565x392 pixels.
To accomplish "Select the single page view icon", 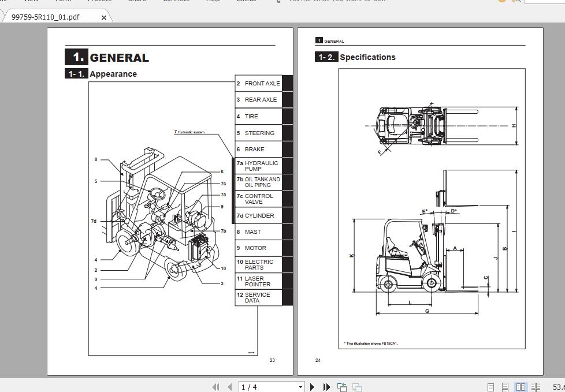I will pos(490,387).
